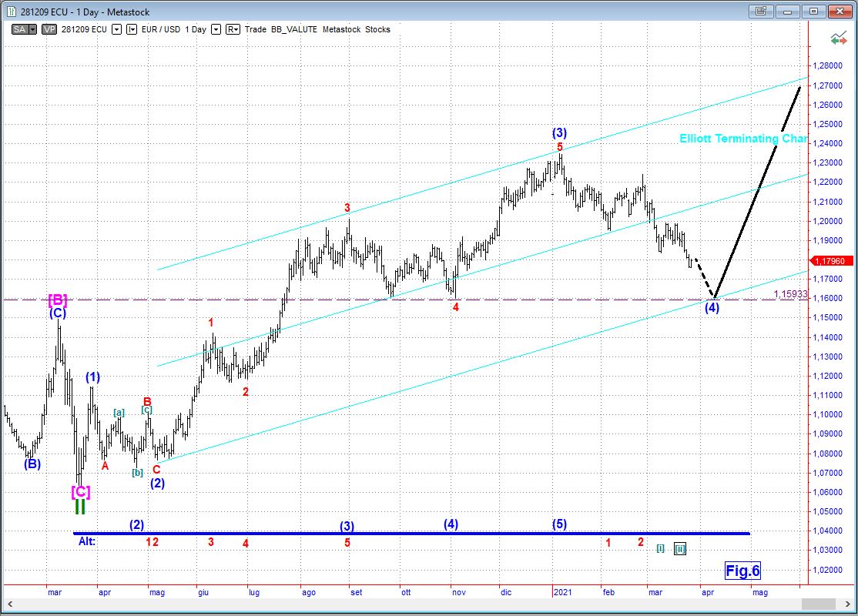
Task: Click the 1 Day interval label
Action: pos(196,29)
